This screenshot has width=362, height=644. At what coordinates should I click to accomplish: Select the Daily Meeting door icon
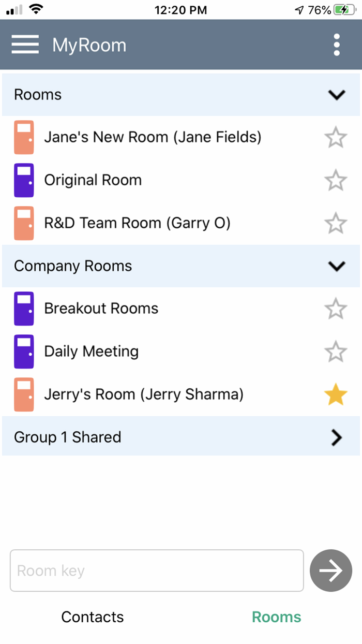coord(24,351)
